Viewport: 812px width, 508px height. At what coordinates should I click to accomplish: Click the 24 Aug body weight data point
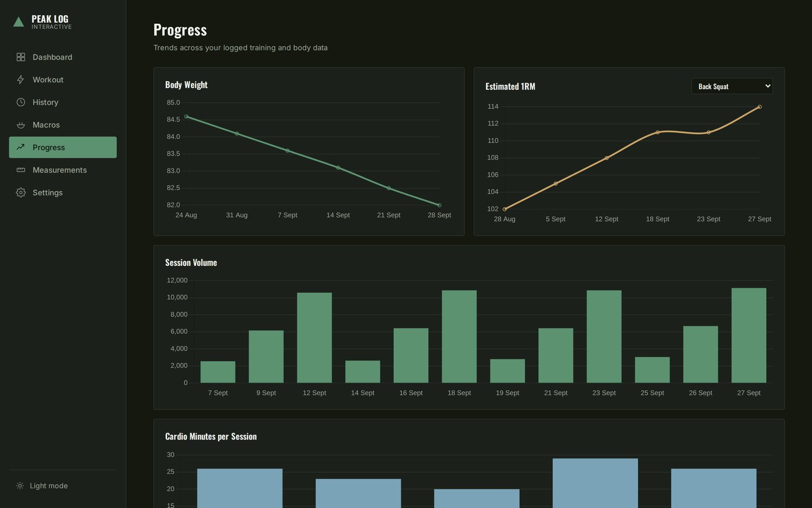click(x=186, y=117)
